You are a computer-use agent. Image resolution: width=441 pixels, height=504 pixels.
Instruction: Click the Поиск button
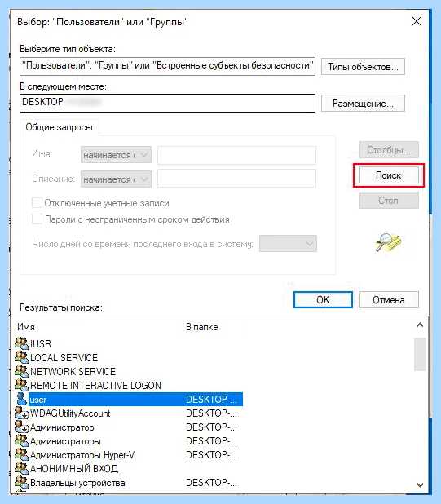[389, 175]
